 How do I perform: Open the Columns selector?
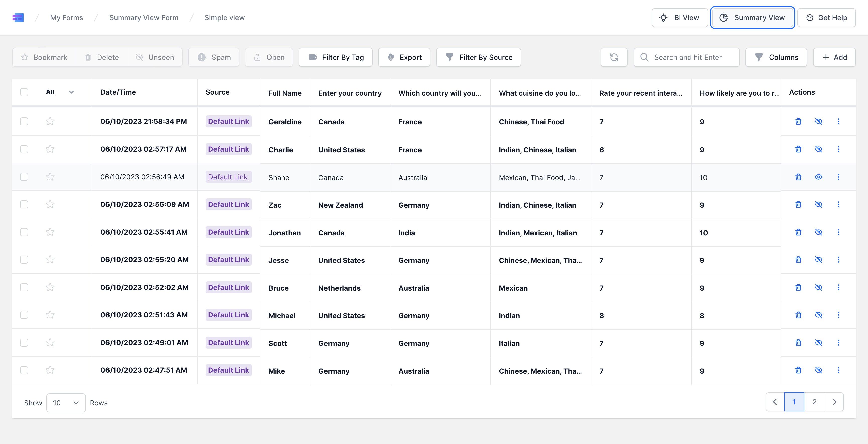(776, 57)
